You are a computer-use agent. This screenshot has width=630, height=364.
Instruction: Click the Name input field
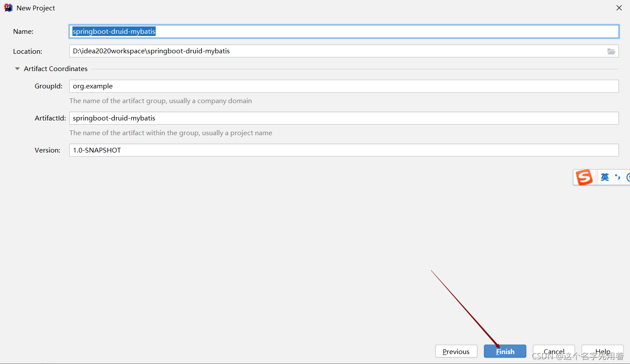click(x=344, y=32)
